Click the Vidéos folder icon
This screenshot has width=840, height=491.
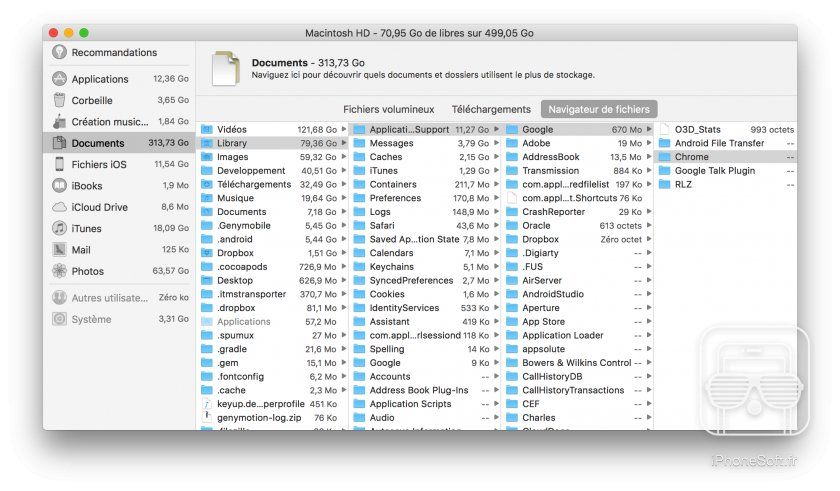[207, 130]
